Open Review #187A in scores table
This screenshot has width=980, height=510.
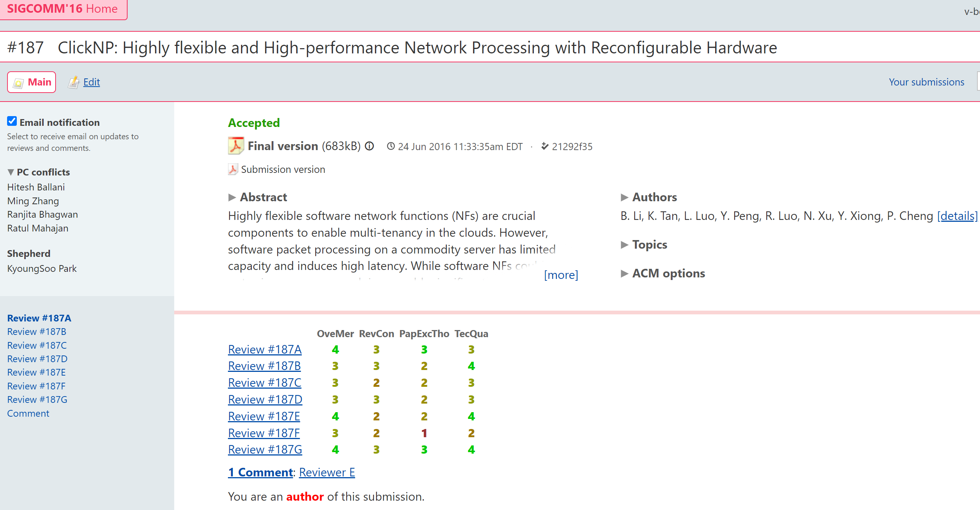tap(265, 349)
